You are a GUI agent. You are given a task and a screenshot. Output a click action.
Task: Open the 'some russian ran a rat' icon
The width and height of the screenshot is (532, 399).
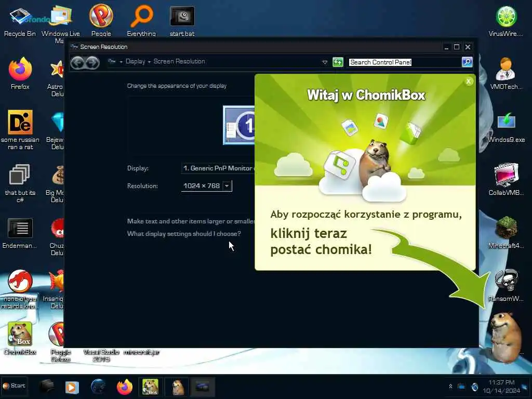20,129
